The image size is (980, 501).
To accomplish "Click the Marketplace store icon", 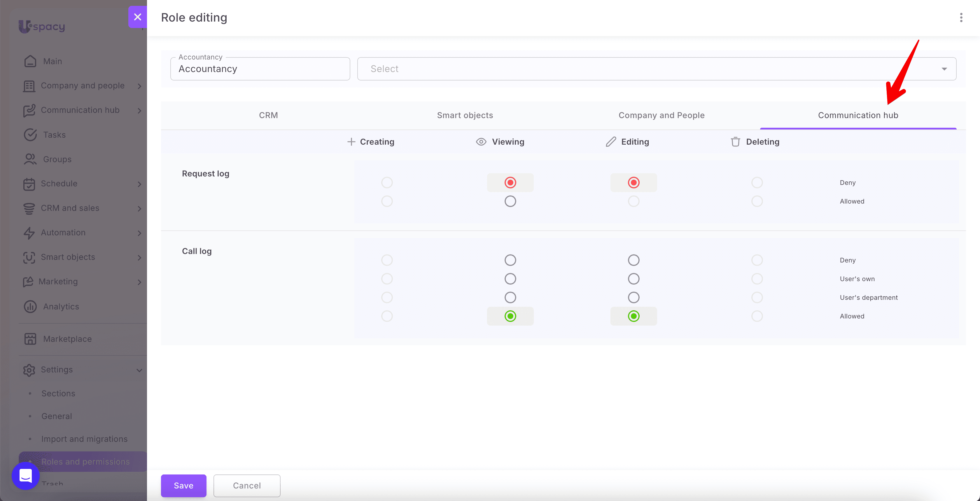I will click(30, 339).
